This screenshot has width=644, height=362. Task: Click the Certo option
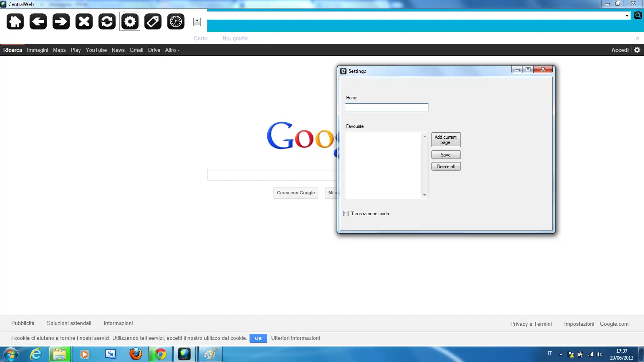coord(201,38)
